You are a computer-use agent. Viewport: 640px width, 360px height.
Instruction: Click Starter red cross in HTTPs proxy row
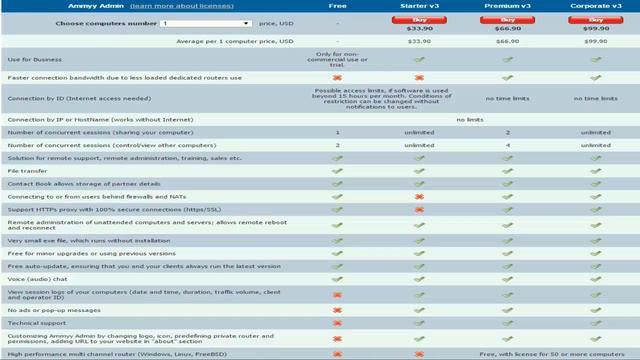[419, 210]
